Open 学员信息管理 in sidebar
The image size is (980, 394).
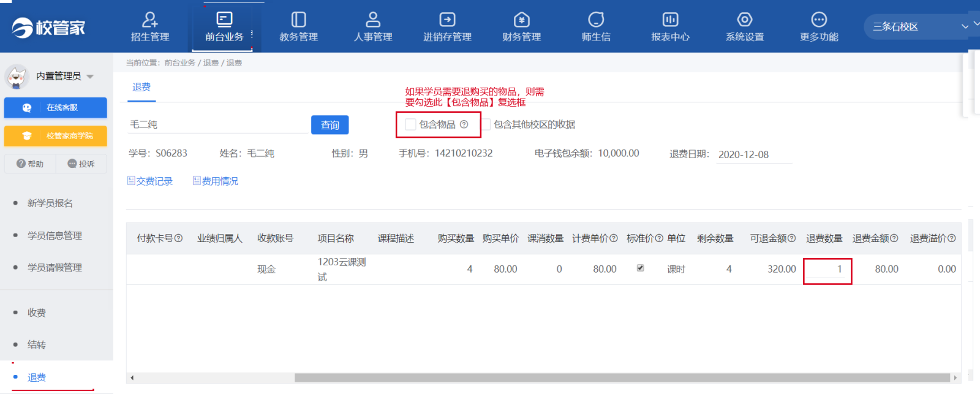point(55,235)
